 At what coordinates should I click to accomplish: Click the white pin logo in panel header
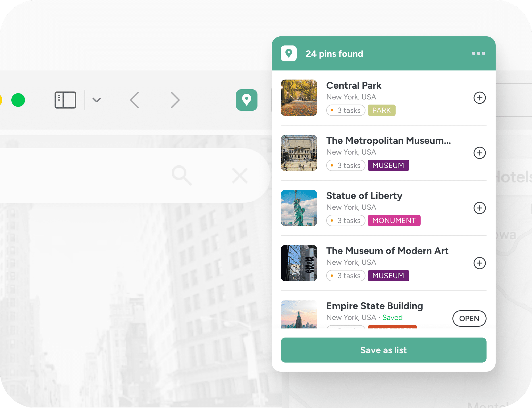point(289,53)
